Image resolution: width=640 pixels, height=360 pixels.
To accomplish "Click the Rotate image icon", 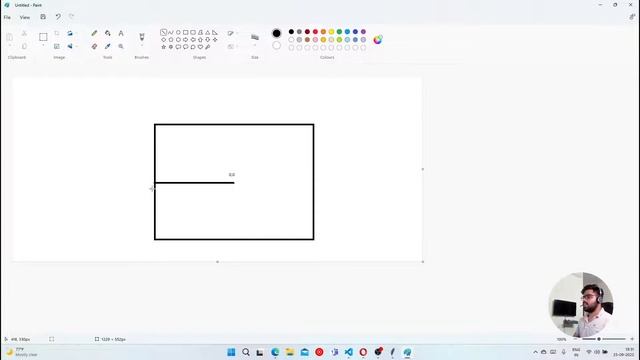I will tap(70, 33).
